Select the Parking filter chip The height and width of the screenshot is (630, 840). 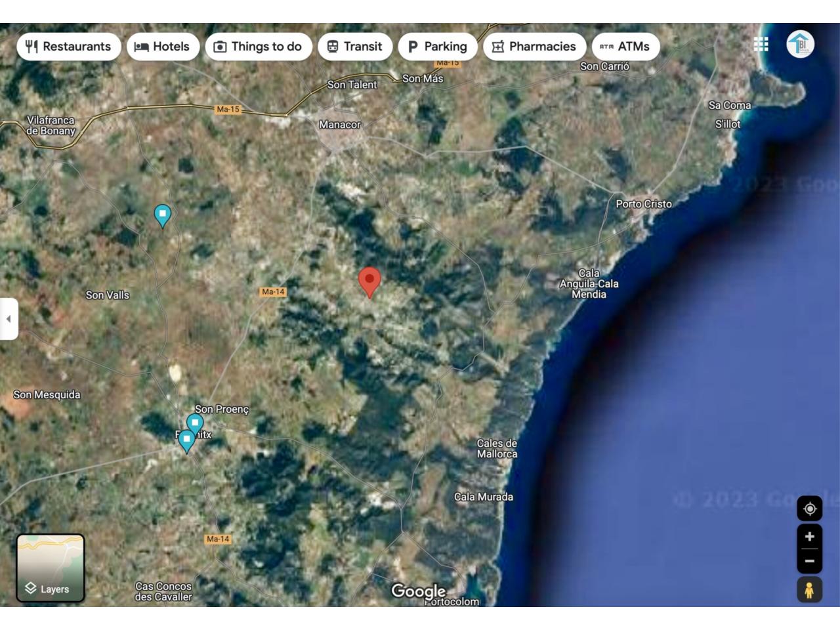(438, 47)
